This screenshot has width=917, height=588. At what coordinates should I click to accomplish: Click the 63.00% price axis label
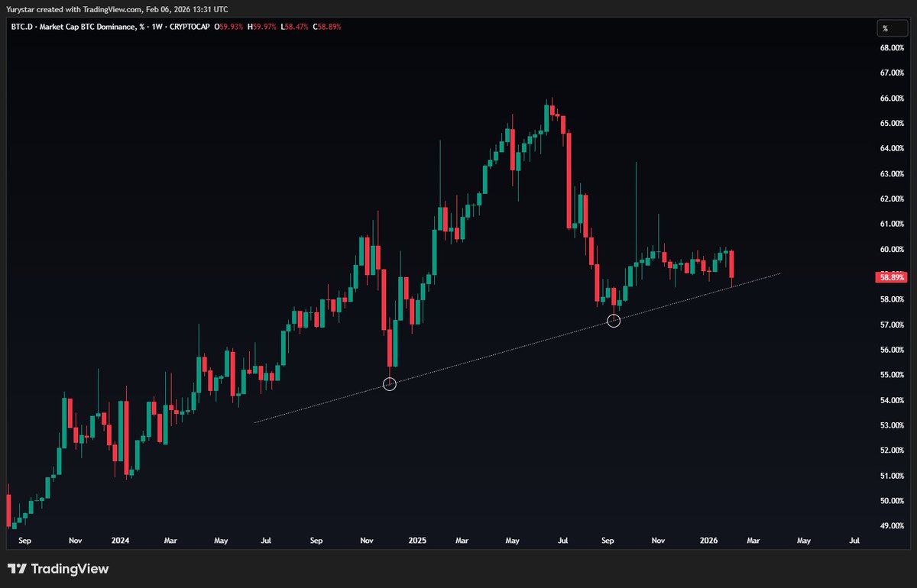pyautogui.click(x=893, y=173)
